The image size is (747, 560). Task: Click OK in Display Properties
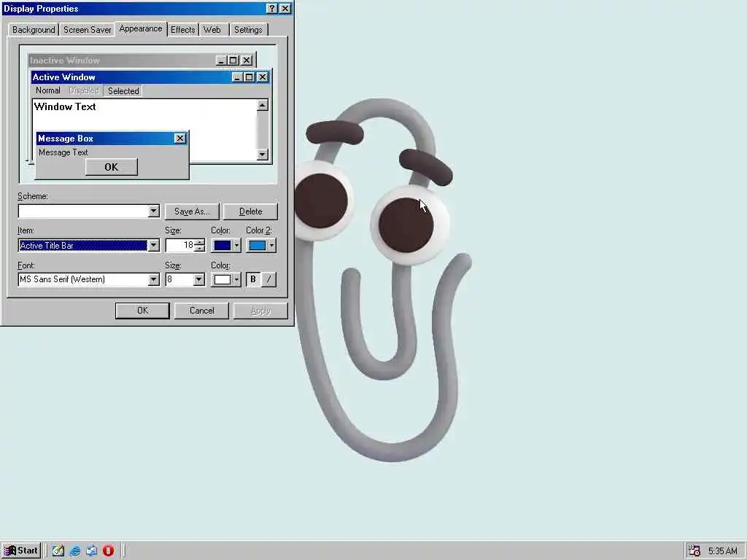tap(142, 311)
